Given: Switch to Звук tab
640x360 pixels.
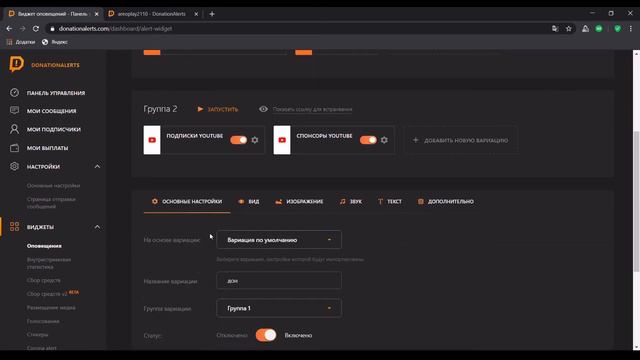Looking at the screenshot, I should 351,201.
